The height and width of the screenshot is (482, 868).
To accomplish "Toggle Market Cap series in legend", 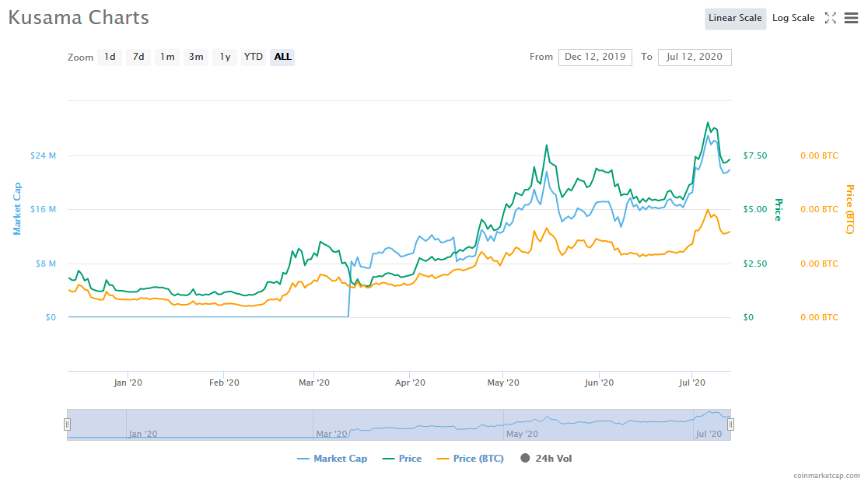I will (332, 458).
